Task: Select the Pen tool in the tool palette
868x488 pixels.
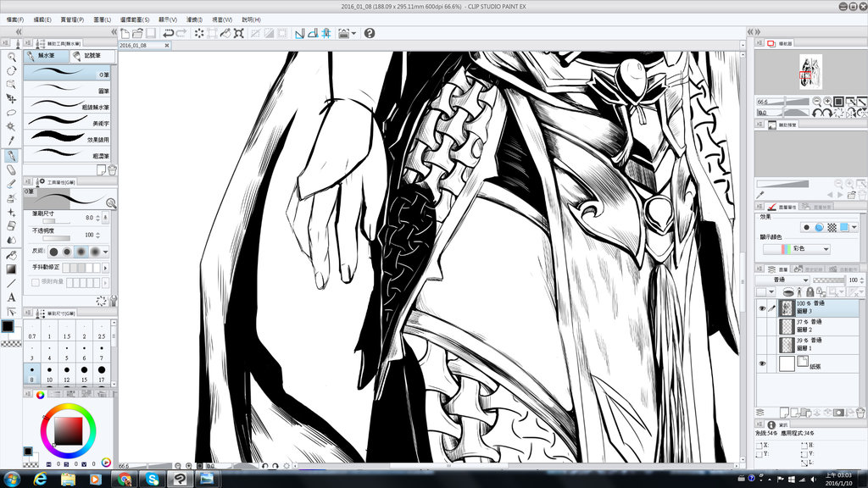Action: point(11,156)
